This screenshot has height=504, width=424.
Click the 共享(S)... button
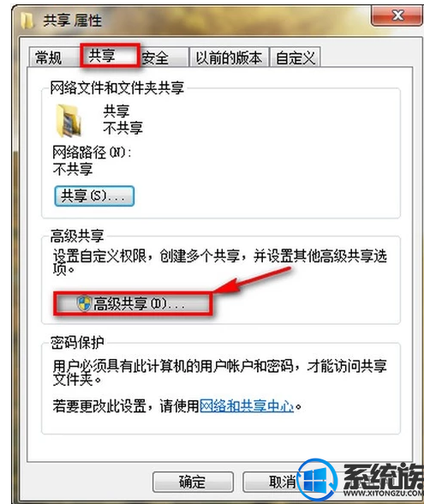[x=94, y=195]
